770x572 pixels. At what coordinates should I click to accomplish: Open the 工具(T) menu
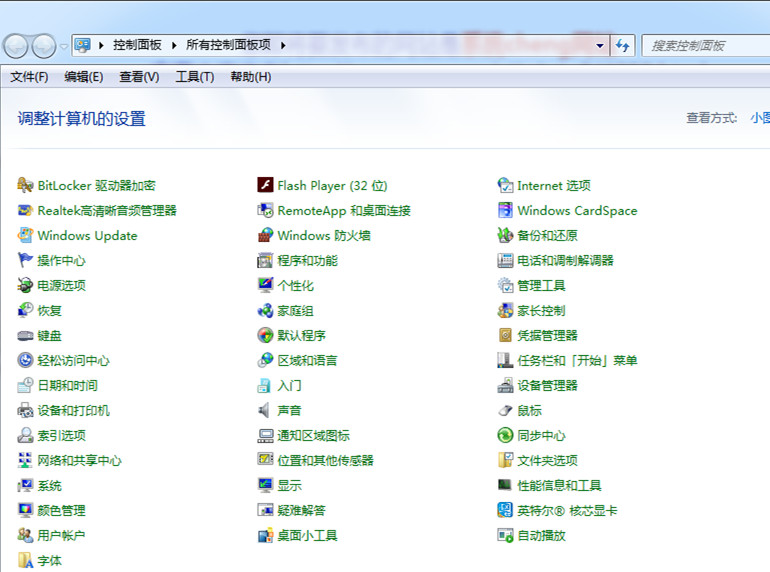195,77
